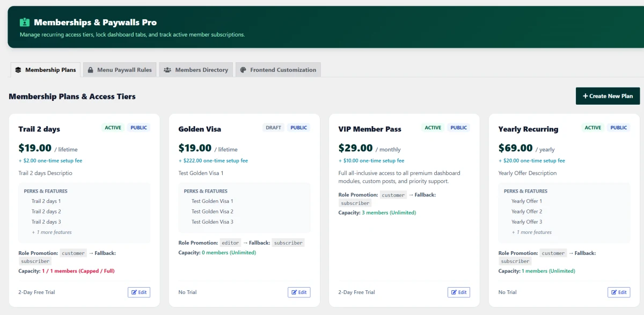Click the 'Membership Plans & Access Tiers' heading
The image size is (644, 315).
click(72, 97)
